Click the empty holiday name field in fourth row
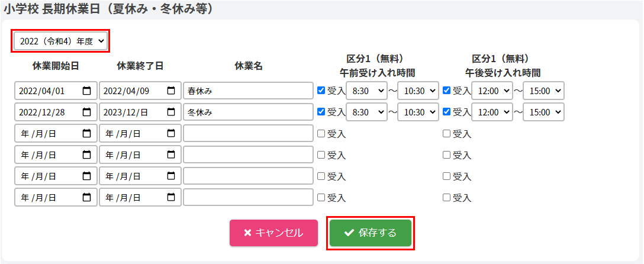Image resolution: width=644 pixels, height=264 pixels. [x=248, y=154]
